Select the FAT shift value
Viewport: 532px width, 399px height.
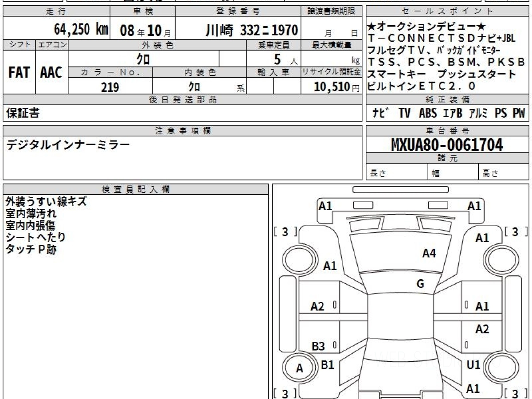19,72
